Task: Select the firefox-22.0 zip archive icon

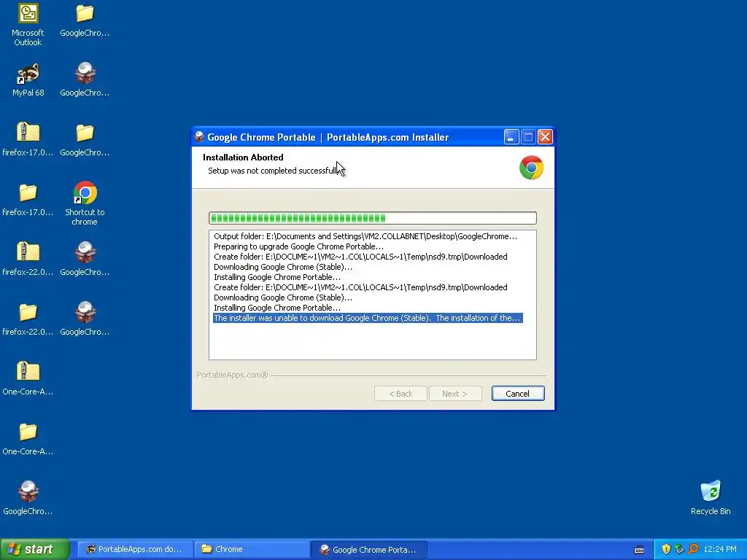Action: coord(28,259)
